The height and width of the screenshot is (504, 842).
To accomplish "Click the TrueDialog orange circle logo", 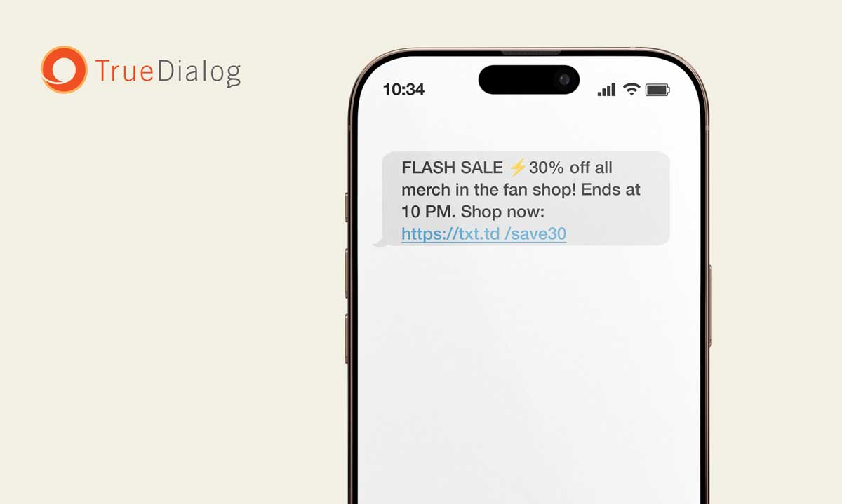I will (x=64, y=69).
